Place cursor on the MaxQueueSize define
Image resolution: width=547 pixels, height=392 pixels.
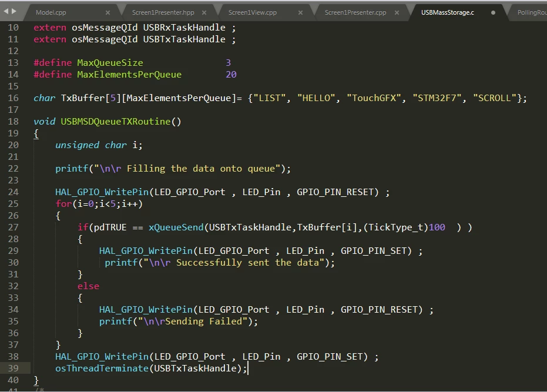[x=110, y=63]
